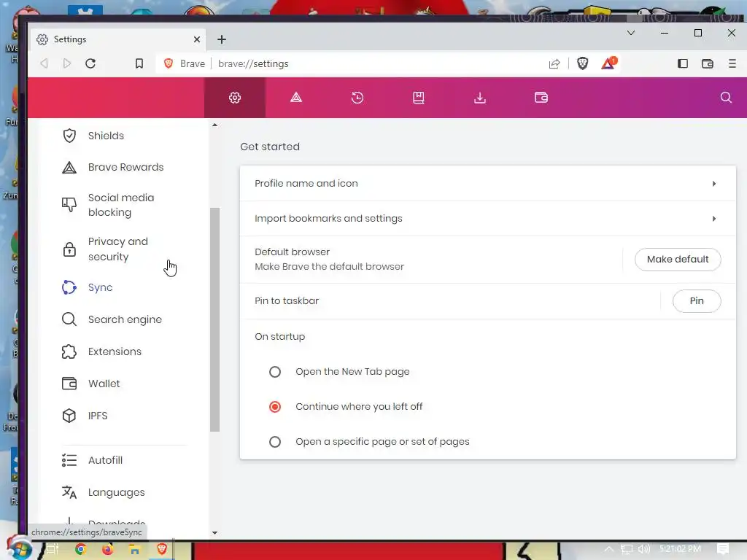This screenshot has height=560, width=747.
Task: Open the notification center icon in taskbar
Action: click(x=723, y=549)
